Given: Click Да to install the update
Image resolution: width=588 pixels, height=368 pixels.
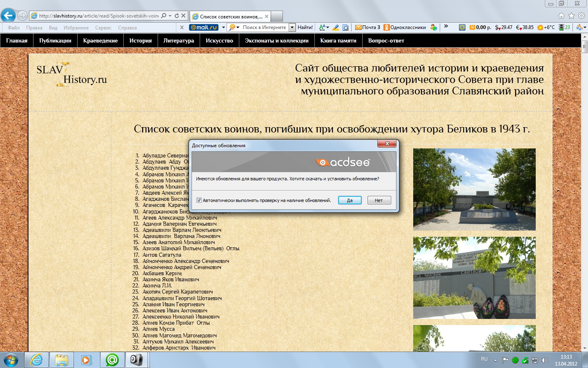Looking at the screenshot, I should tap(350, 200).
